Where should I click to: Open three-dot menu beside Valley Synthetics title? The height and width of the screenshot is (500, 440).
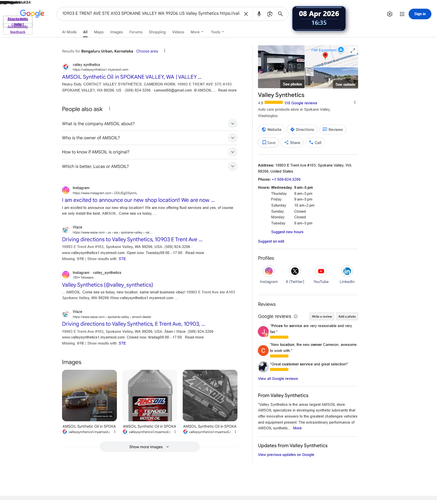point(355,102)
